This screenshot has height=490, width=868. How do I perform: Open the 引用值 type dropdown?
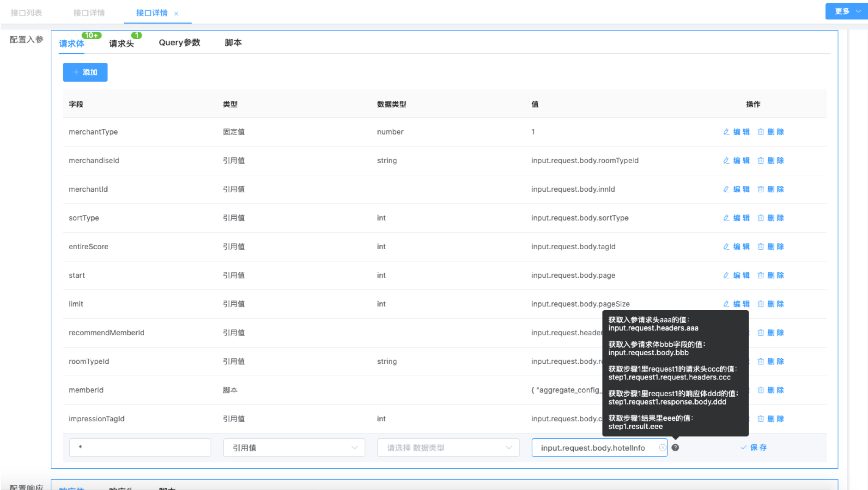point(294,447)
